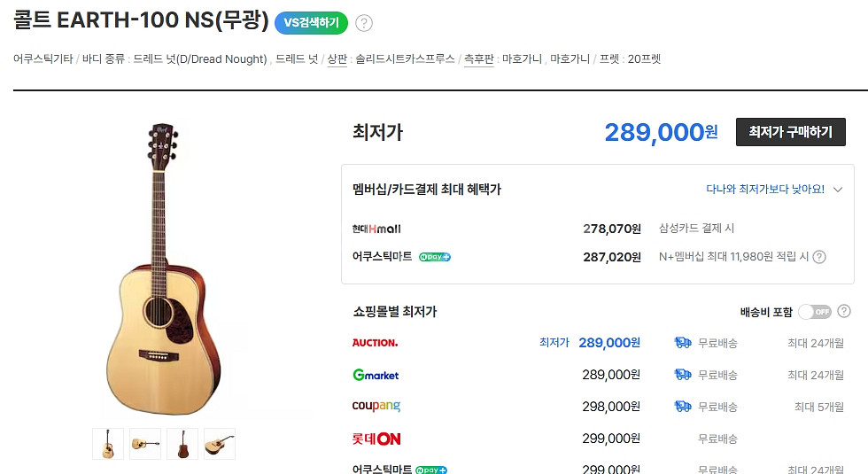Open the 상판 spec term link
The image size is (868, 474).
coord(337,59)
